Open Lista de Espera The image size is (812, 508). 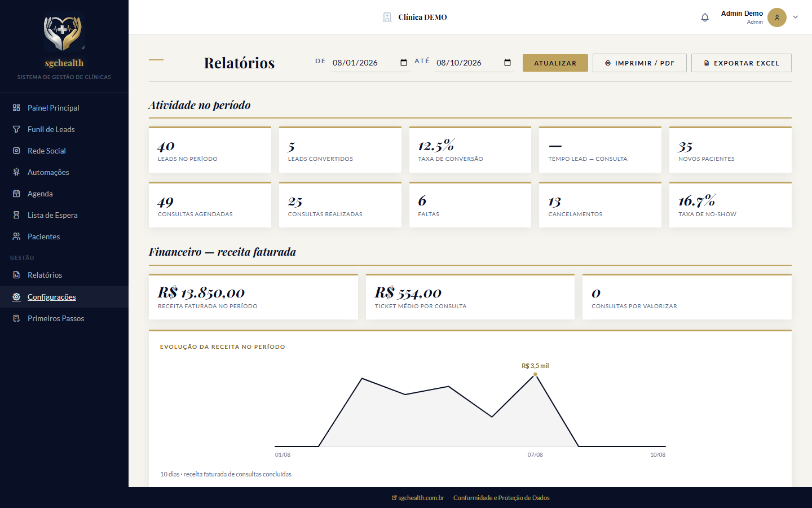pos(64,215)
